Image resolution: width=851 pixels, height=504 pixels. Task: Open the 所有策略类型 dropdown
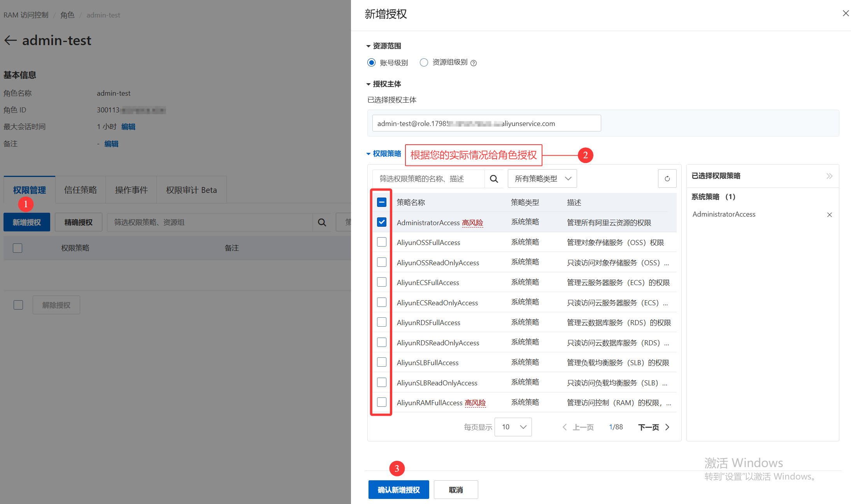point(542,179)
